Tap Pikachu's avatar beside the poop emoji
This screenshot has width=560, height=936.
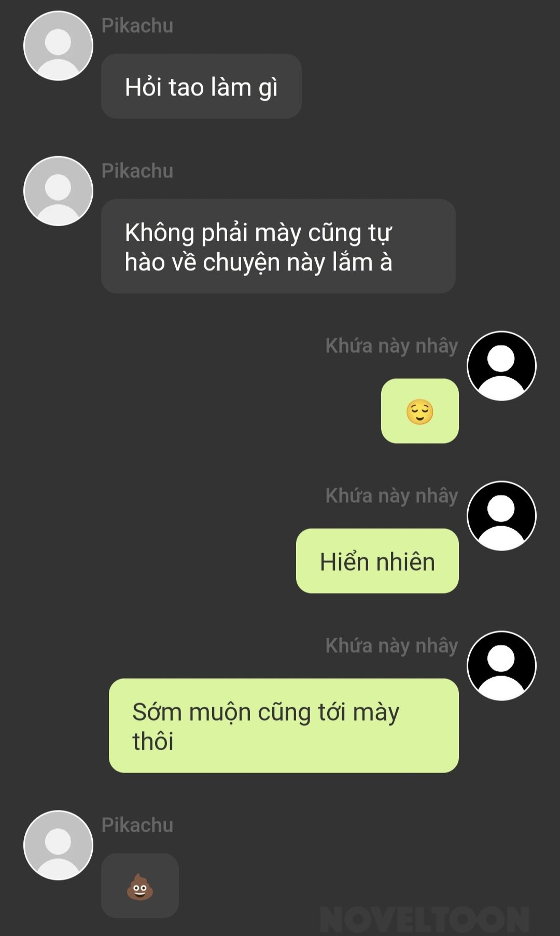pos(58,845)
